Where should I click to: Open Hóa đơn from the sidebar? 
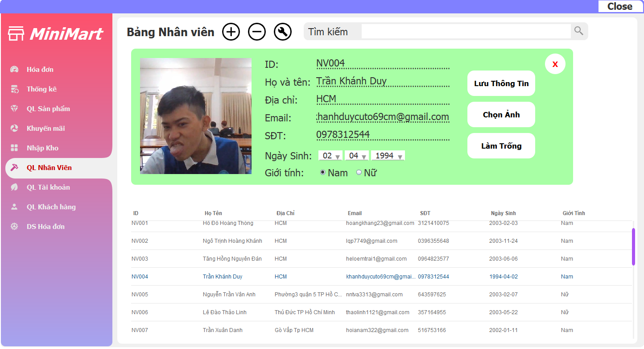[x=40, y=70]
